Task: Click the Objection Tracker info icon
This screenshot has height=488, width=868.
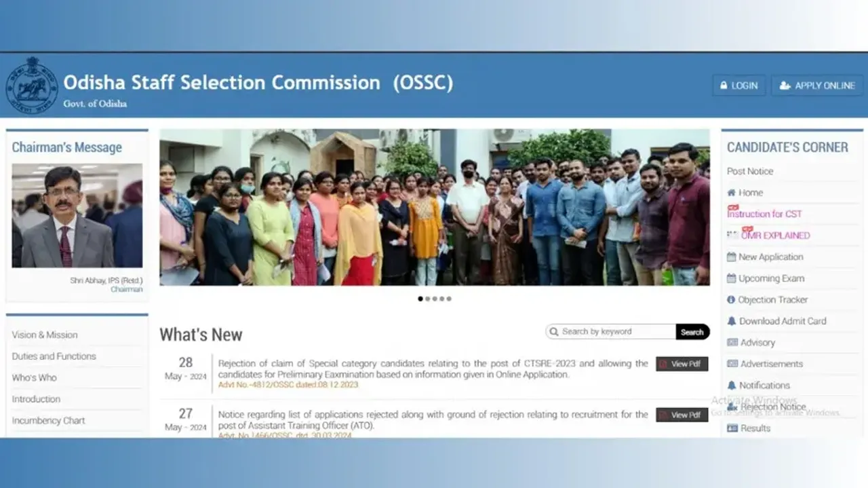Action: click(732, 299)
